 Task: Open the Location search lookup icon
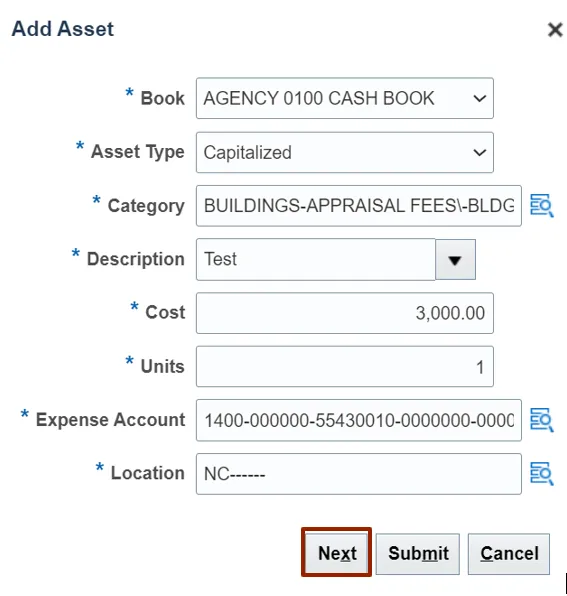pos(542,474)
